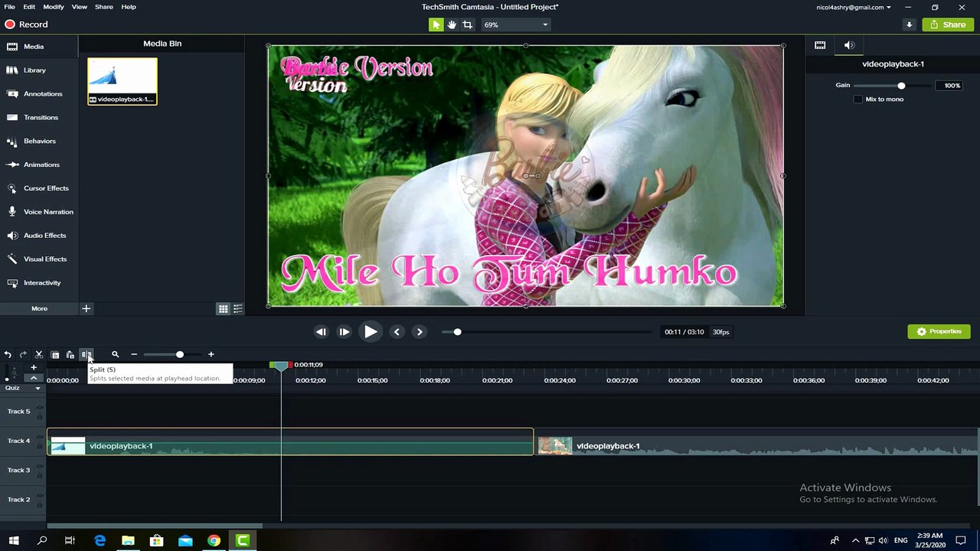Image resolution: width=980 pixels, height=551 pixels.
Task: Toggle lock for Track 4
Action: (x=40, y=445)
